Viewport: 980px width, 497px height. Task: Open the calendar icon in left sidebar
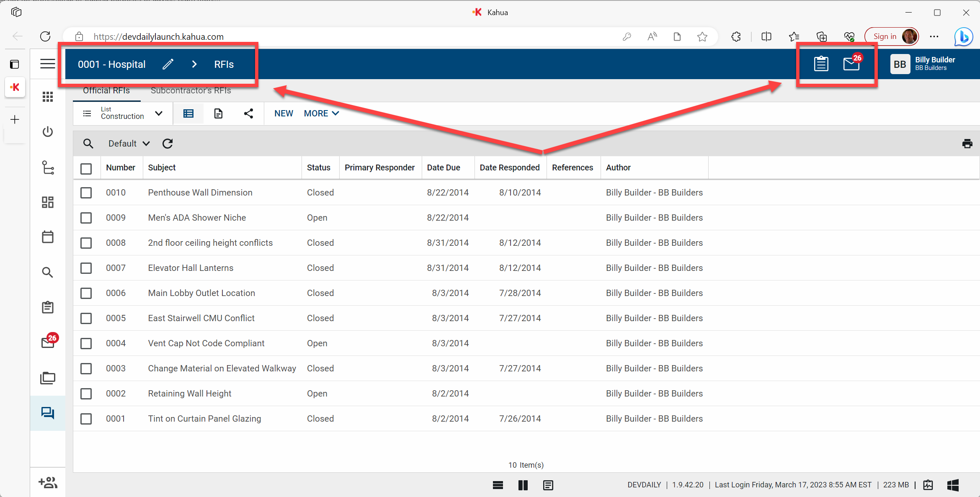pos(48,237)
